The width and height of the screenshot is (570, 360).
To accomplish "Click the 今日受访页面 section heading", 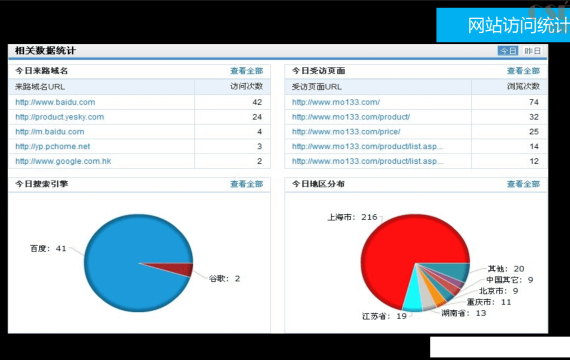I will pyautogui.click(x=318, y=71).
